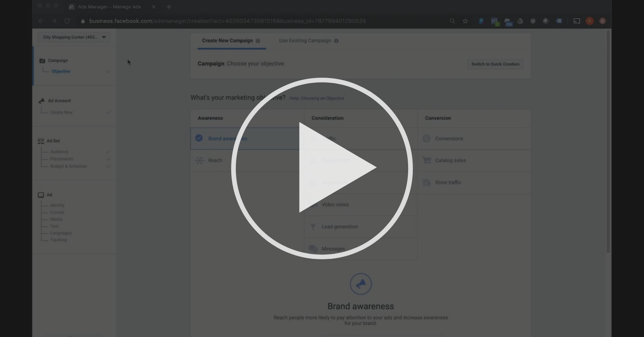This screenshot has width=644, height=337.
Task: Click the Store traffic storefront icon
Action: (427, 182)
